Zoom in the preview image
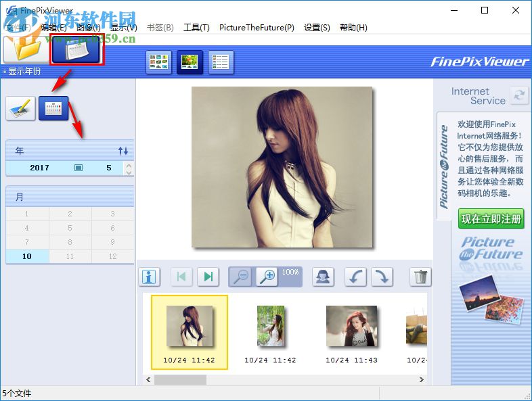This screenshot has width=532, height=401. point(267,277)
